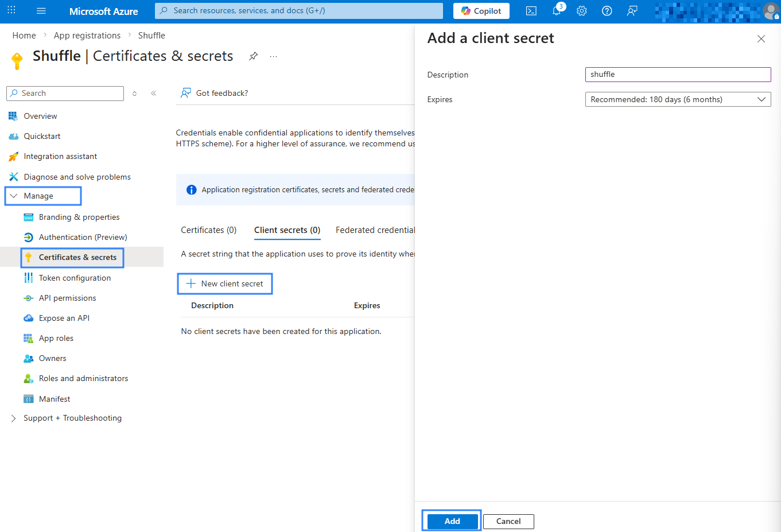The image size is (781, 532).
Task: Open API permissions in sidebar
Action: [67, 298]
